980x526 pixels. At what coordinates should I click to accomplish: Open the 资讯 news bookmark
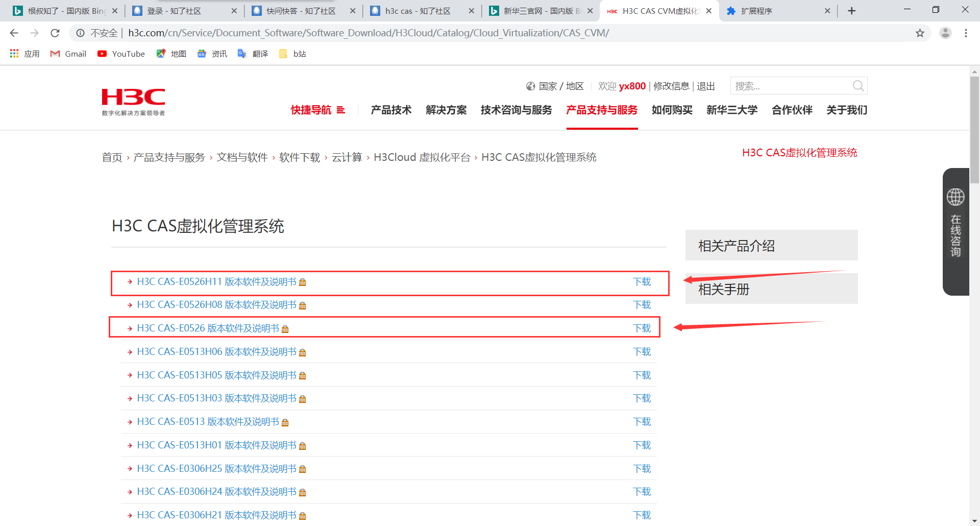212,54
